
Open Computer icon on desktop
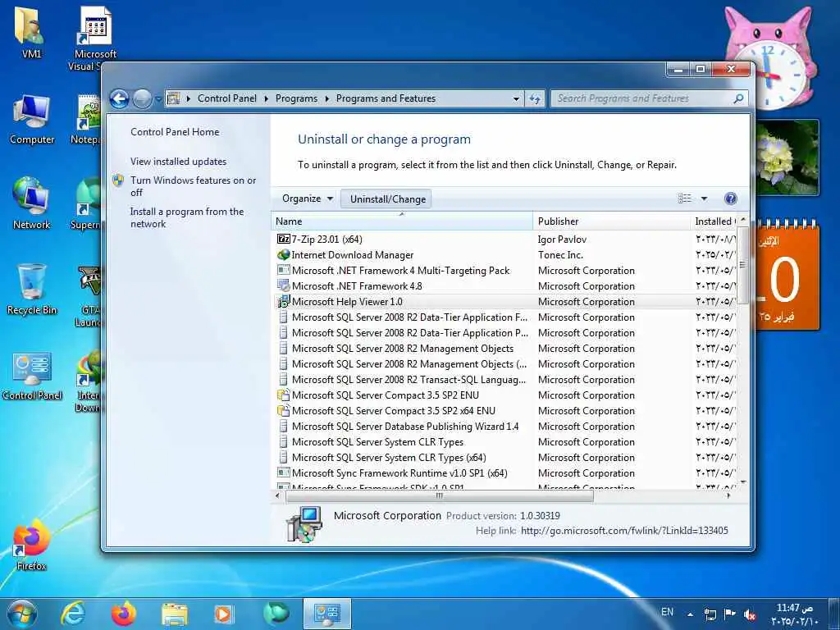click(x=32, y=120)
